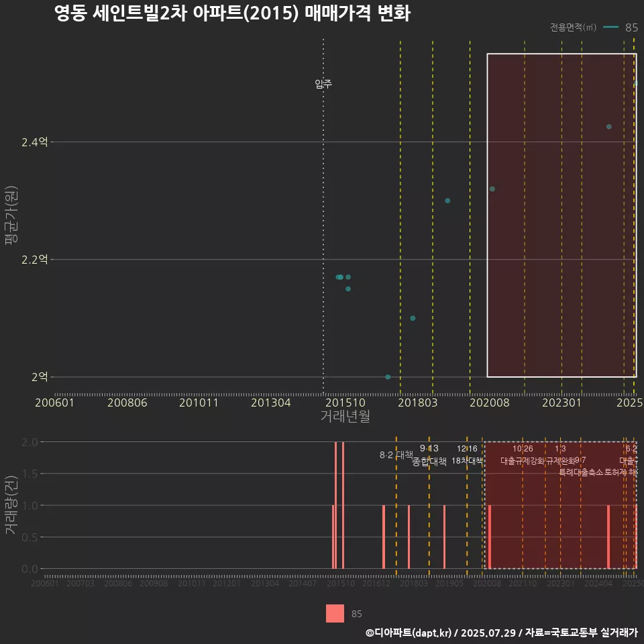Select the 2.0 tick on the volume axis

(x=30, y=442)
